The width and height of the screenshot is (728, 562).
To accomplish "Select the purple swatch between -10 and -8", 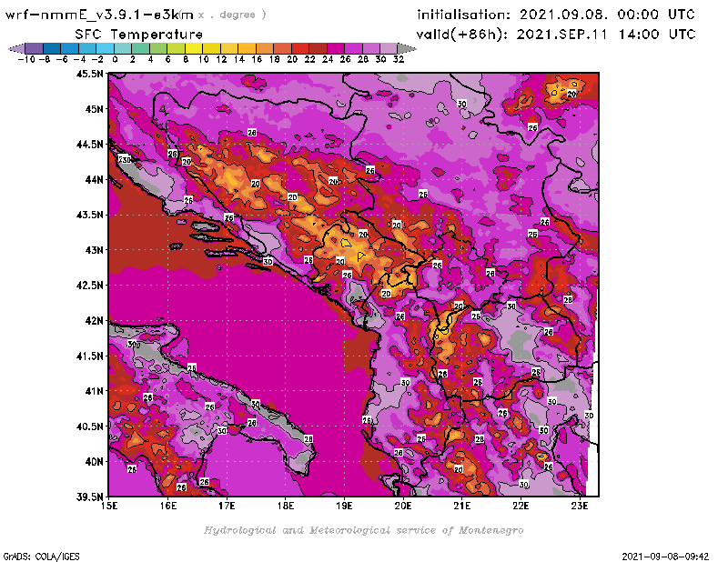I will pyautogui.click(x=35, y=48).
